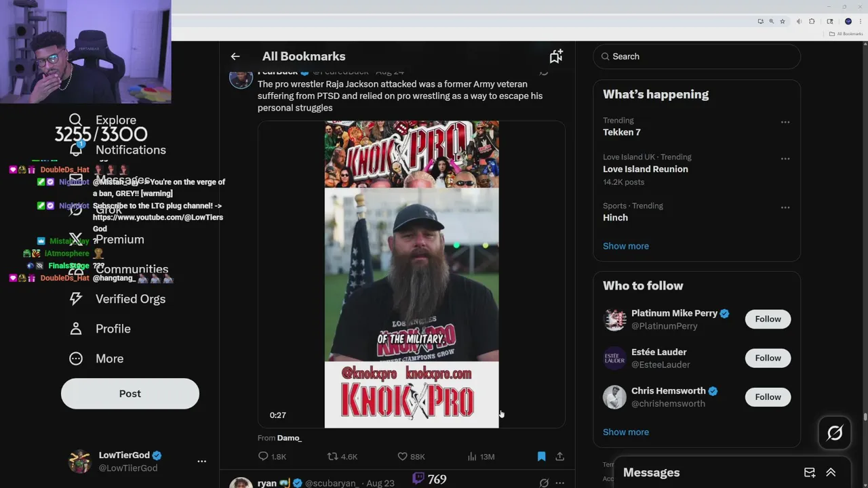Click the browser install app icon
The image size is (868, 488).
coord(760,22)
